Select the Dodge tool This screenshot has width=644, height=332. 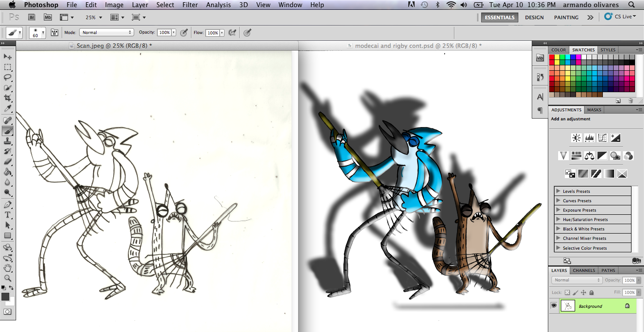pyautogui.click(x=8, y=192)
